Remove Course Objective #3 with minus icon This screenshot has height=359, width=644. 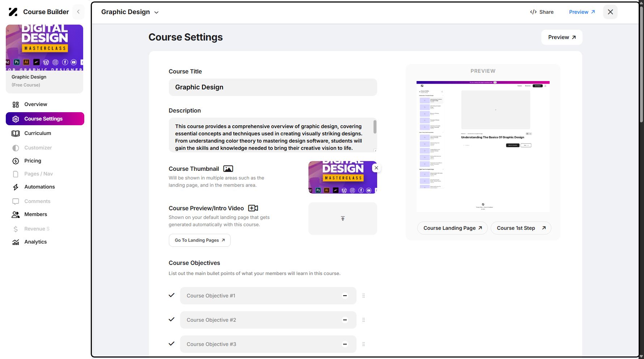345,344
